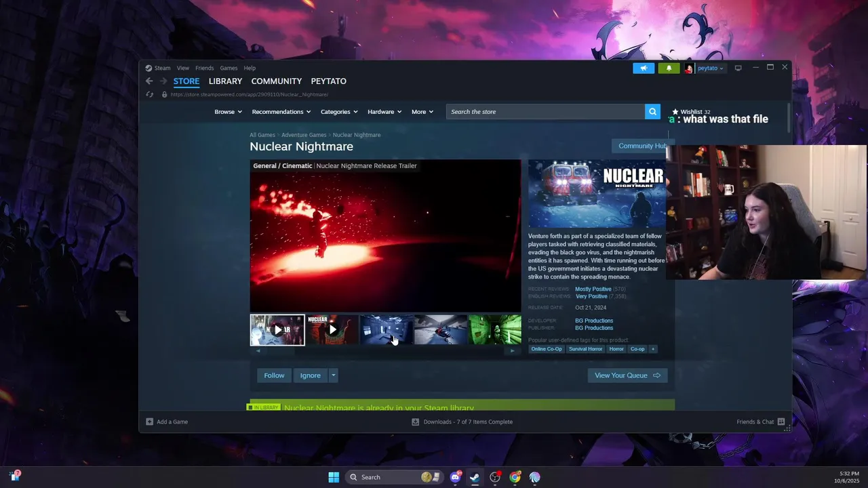Open Discord from the taskbar
This screenshot has width=868, height=488.
tap(456, 477)
